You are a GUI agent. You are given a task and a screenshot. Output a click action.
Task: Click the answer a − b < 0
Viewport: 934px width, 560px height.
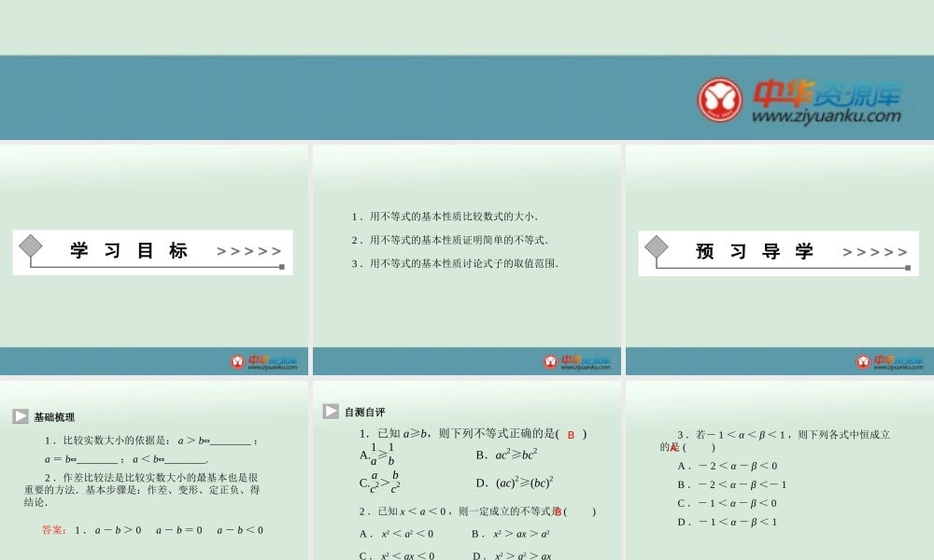(x=240, y=530)
